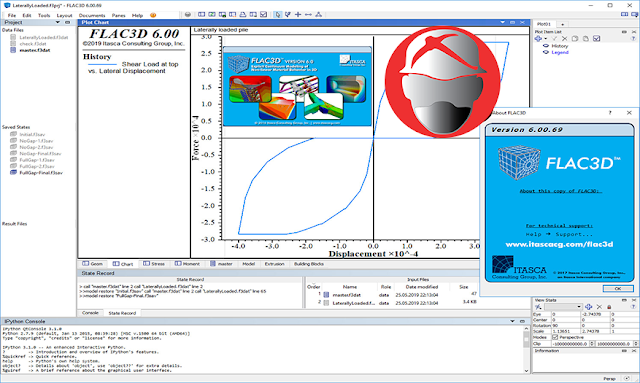
Task: Click the plus crosshair tool in the toolbar
Action: click(298, 14)
